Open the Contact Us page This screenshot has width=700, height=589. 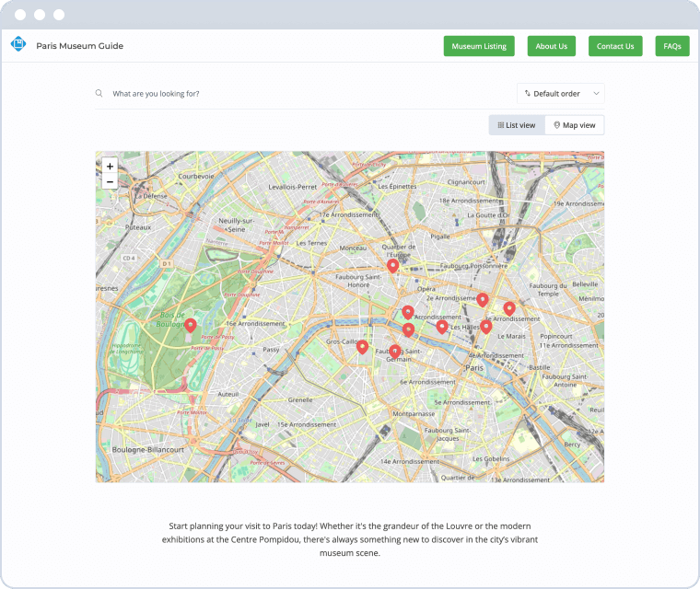click(615, 46)
